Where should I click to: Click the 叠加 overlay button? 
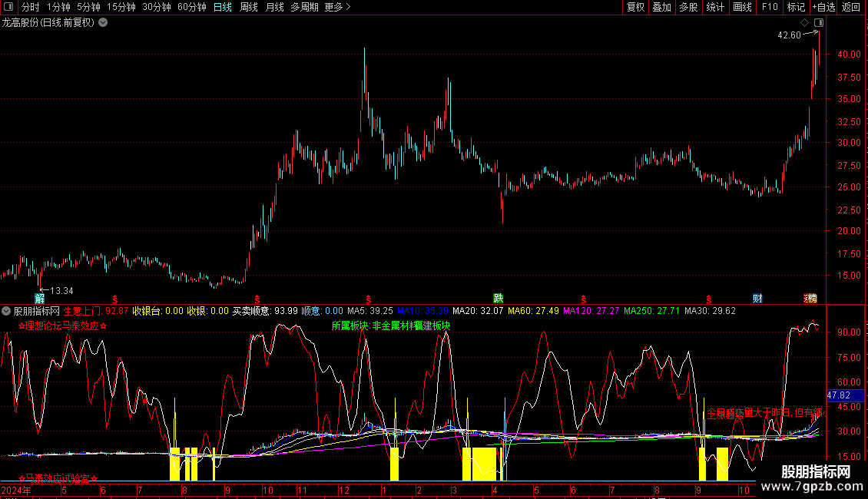662,7
